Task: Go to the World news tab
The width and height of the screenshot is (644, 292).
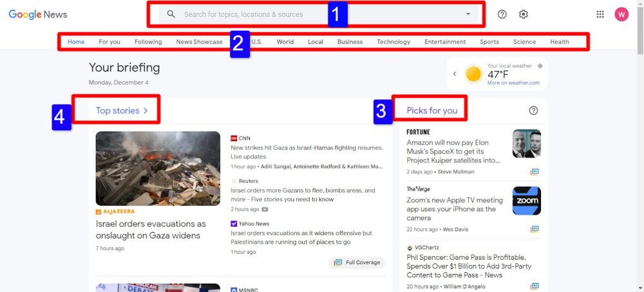Action: 285,41
